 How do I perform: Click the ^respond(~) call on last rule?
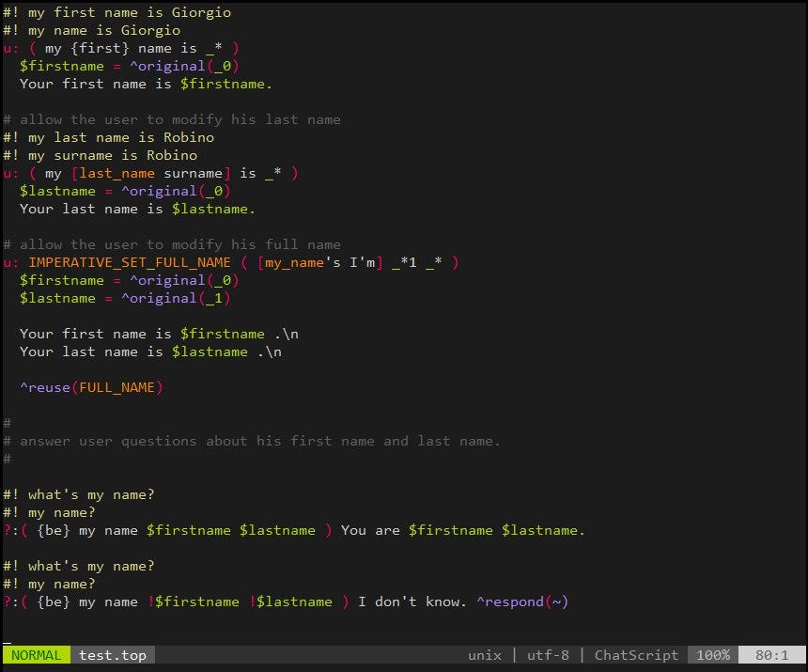522,602
